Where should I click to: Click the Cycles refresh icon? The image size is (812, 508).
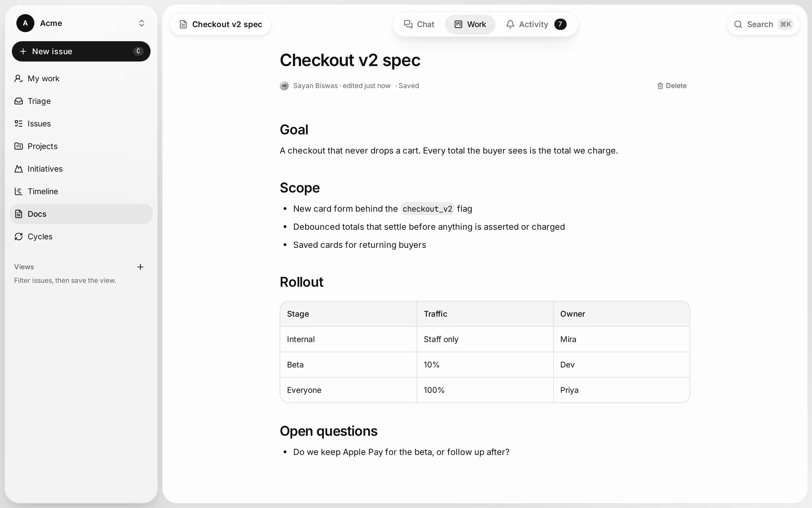[19, 237]
